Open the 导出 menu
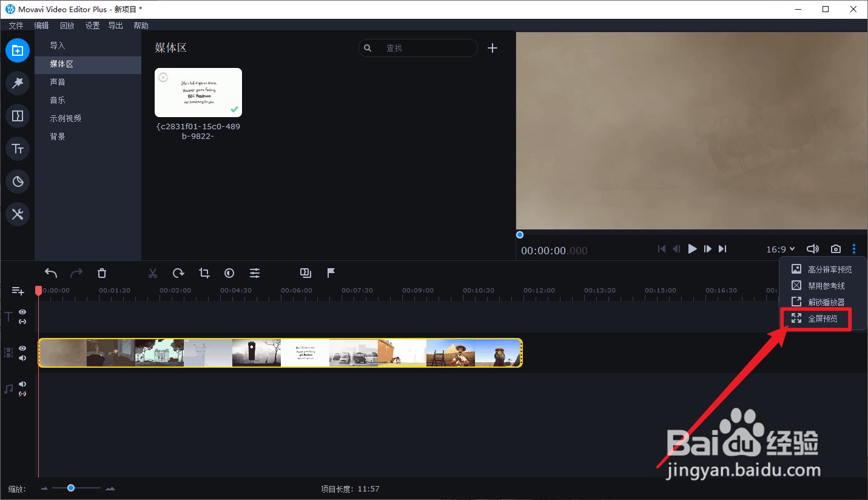Image resolution: width=868 pixels, height=500 pixels. pos(115,25)
